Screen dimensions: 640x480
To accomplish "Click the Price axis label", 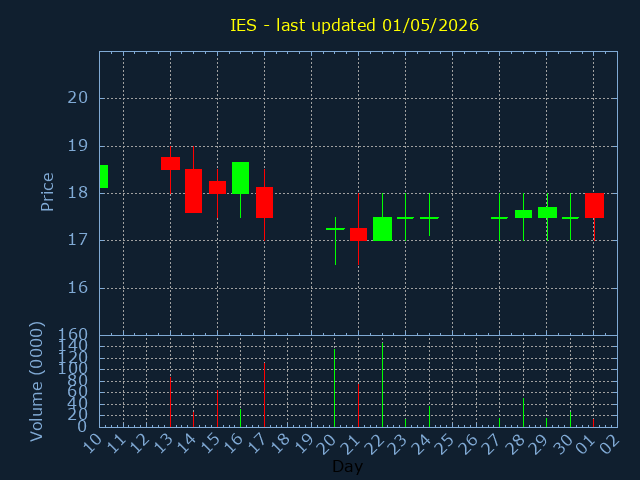I will pos(47,192).
